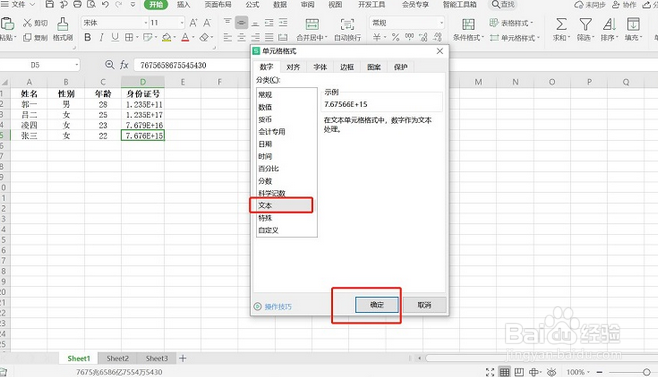
Task: Undo the last action
Action: pyautogui.click(x=105, y=5)
